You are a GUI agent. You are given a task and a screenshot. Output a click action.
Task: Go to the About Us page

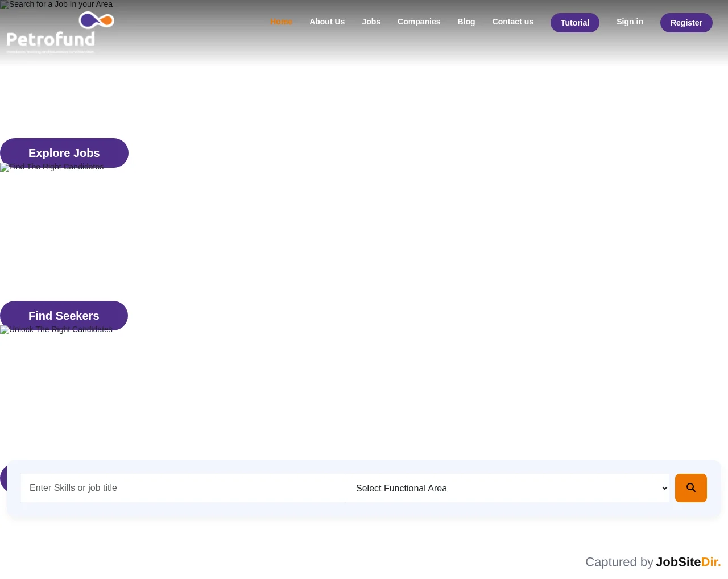[327, 22]
